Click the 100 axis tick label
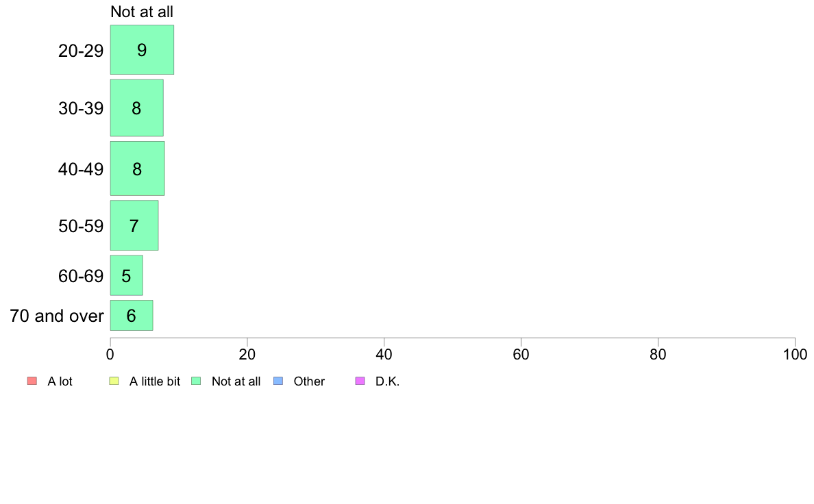 [795, 355]
